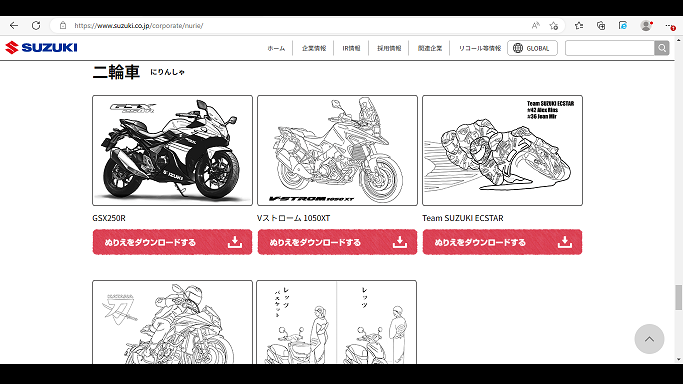Viewport: 683px width, 384px height.
Task: Open the browser profile avatar
Action: [646, 26]
